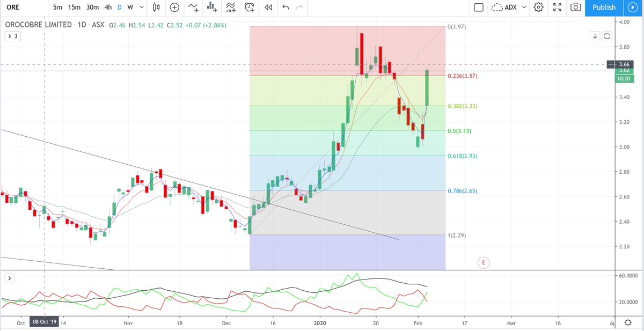Open chart settings with the gear icon
Screen dimensions: 644x331
click(x=539, y=8)
